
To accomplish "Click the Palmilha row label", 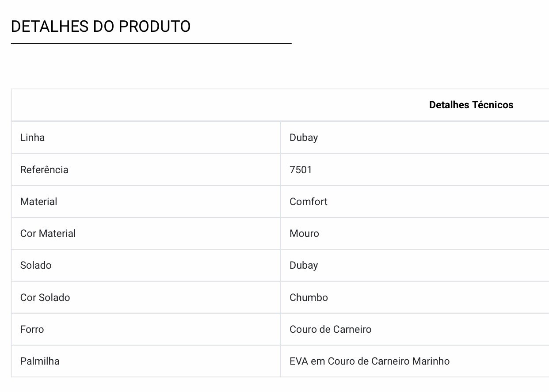I will (x=40, y=361).
